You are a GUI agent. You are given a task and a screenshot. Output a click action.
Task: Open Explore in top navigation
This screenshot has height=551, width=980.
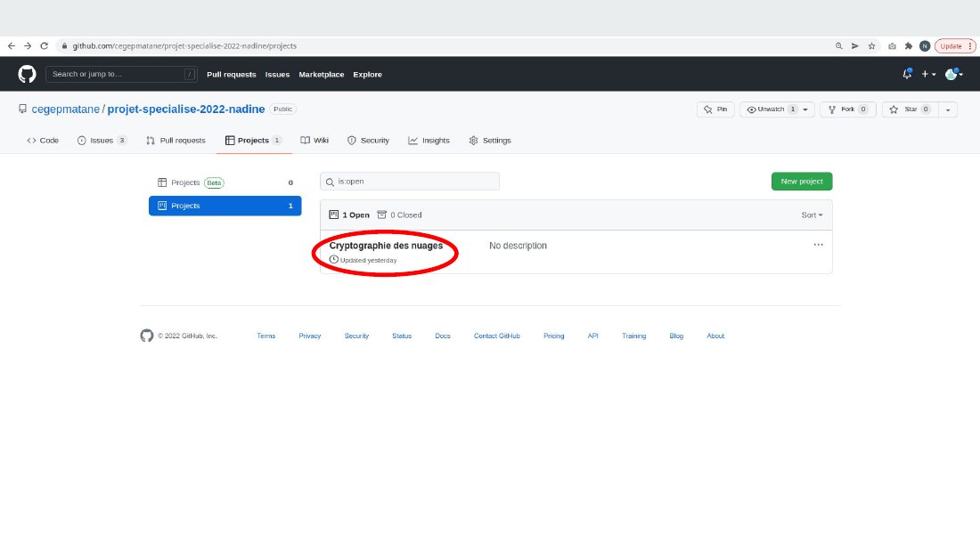tap(367, 75)
